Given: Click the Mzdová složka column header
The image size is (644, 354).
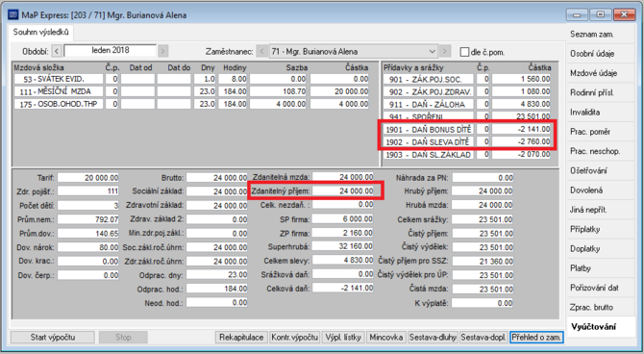Looking at the screenshot, I should point(38,68).
